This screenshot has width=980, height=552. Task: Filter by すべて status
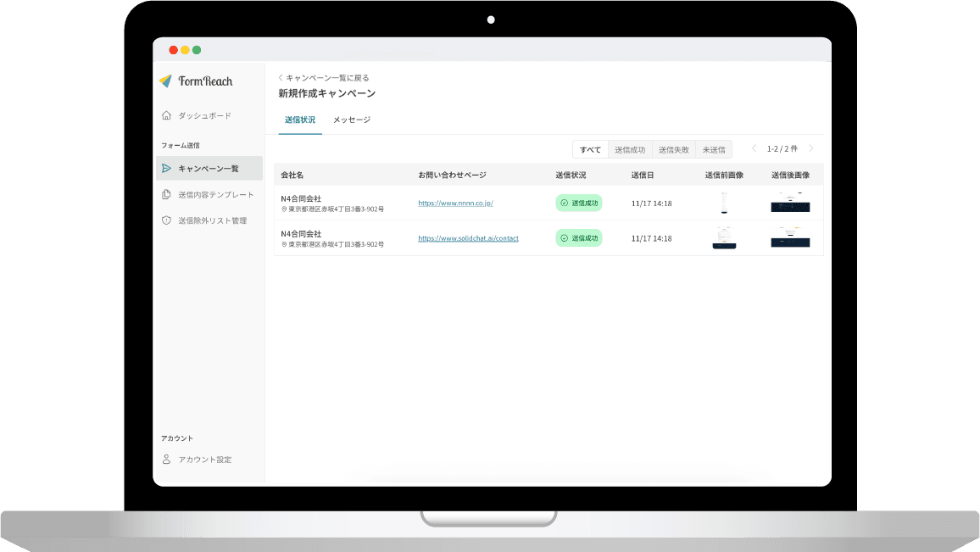pos(590,150)
